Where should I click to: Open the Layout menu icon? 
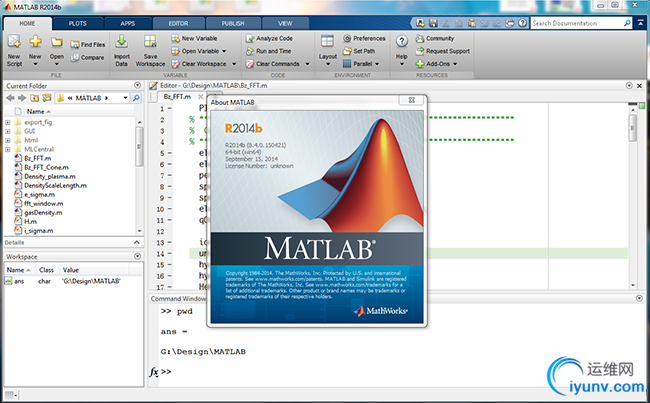[327, 41]
